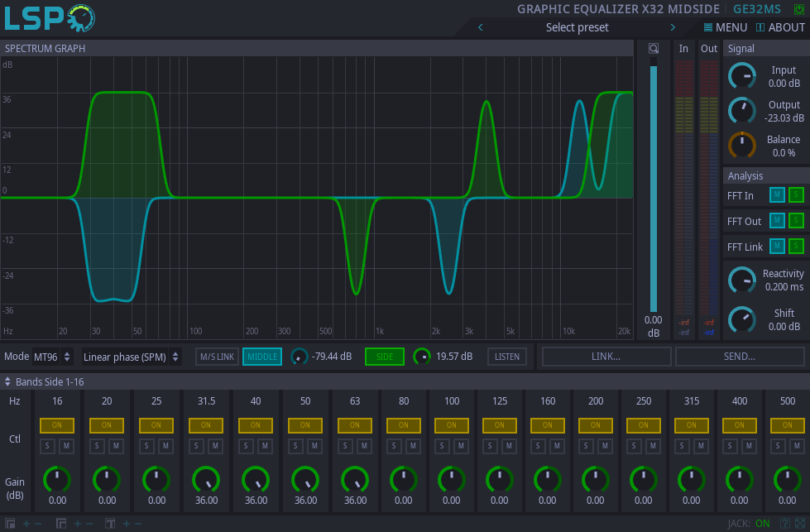The image size is (810, 532).
Task: Click the orange Balance knob
Action: tap(741, 146)
